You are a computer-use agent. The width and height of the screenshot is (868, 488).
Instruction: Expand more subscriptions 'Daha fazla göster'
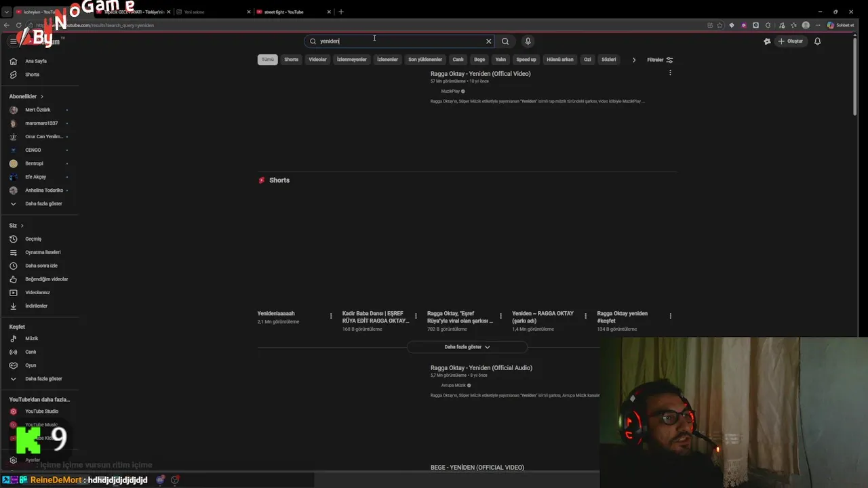pyautogui.click(x=39, y=203)
